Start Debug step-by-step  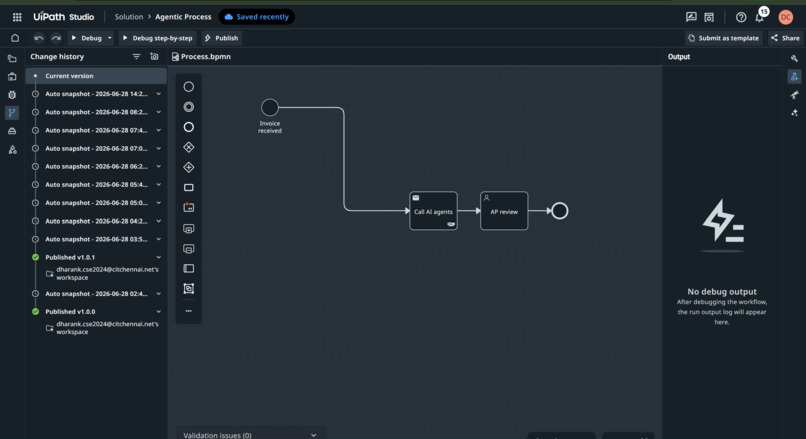tap(157, 38)
